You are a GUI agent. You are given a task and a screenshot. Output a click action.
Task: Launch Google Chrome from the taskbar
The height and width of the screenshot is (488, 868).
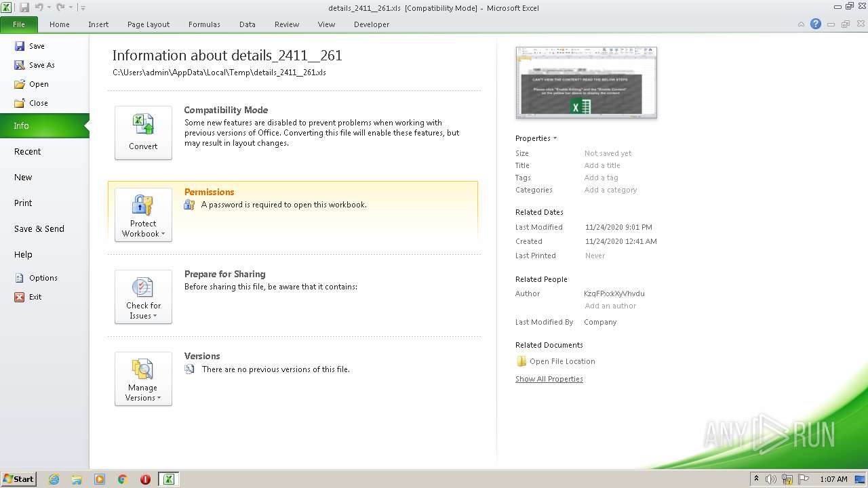coord(123,479)
